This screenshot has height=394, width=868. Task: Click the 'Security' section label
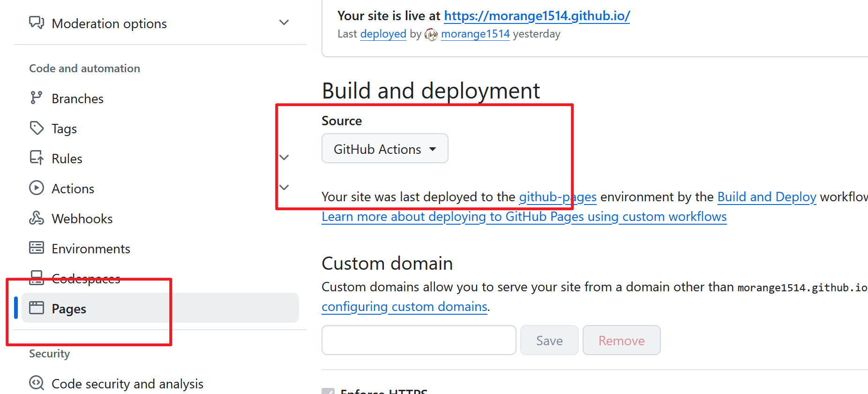point(49,353)
